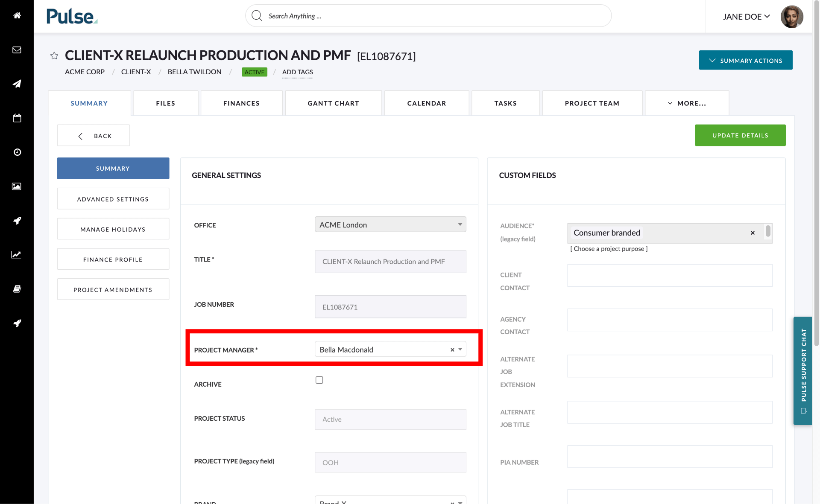Click into the Client Contact field
Viewport: 820px width, 504px height.
670,275
